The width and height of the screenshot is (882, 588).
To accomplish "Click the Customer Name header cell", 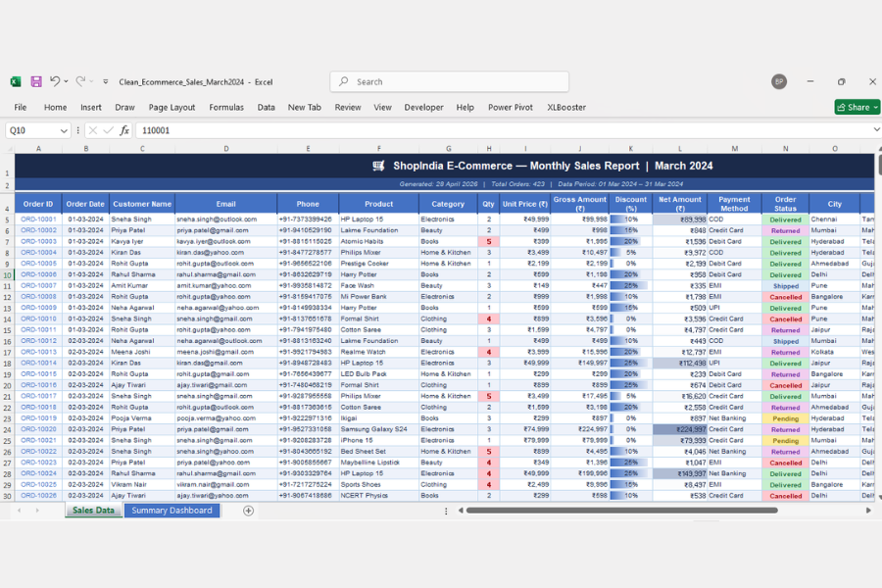I will point(142,204).
